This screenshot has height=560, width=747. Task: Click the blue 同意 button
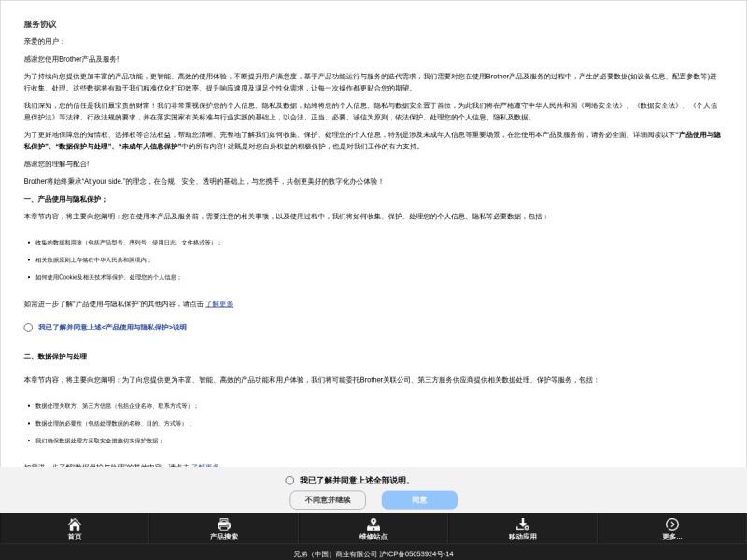[x=419, y=499]
